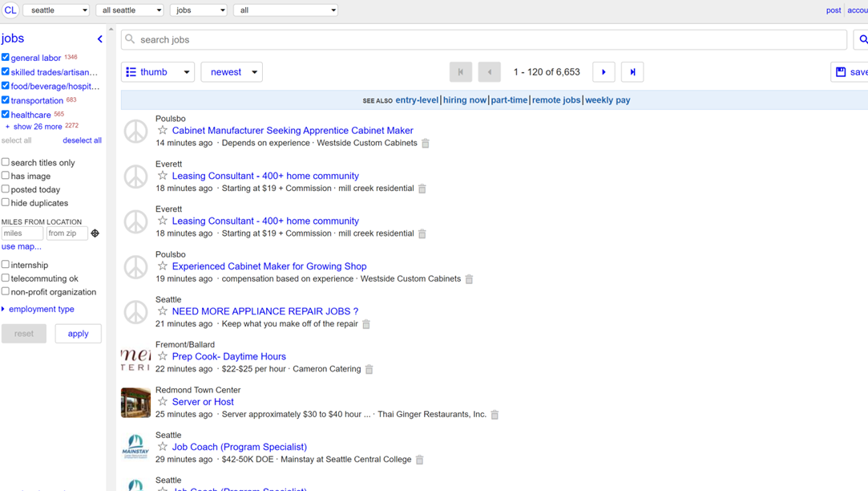The width and height of the screenshot is (868, 491).
Task: Open the newest sort order dropdown
Action: [232, 72]
